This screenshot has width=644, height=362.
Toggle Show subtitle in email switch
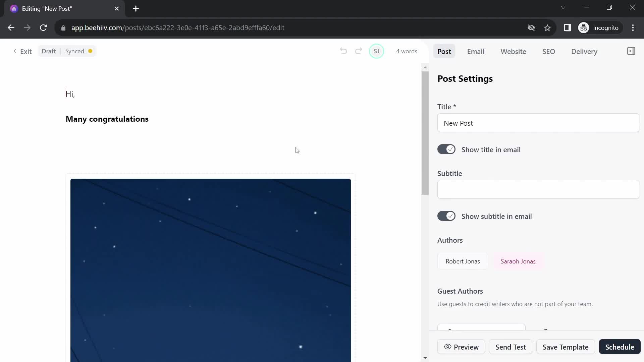[x=446, y=216]
